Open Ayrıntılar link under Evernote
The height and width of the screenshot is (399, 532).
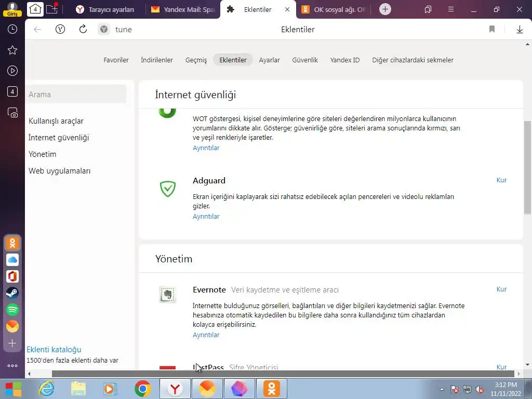(206, 335)
